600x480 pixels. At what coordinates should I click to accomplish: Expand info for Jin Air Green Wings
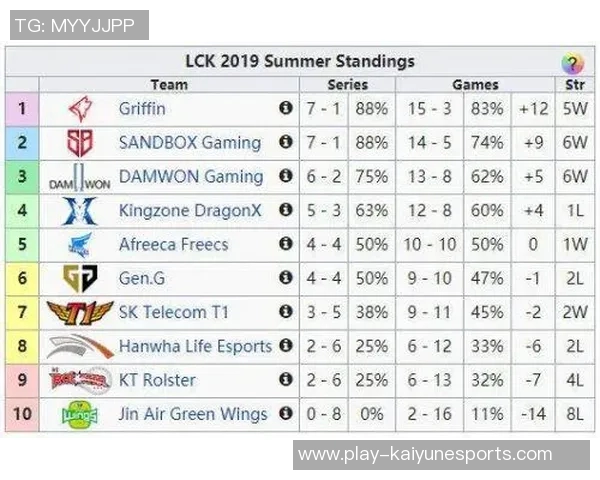point(285,413)
